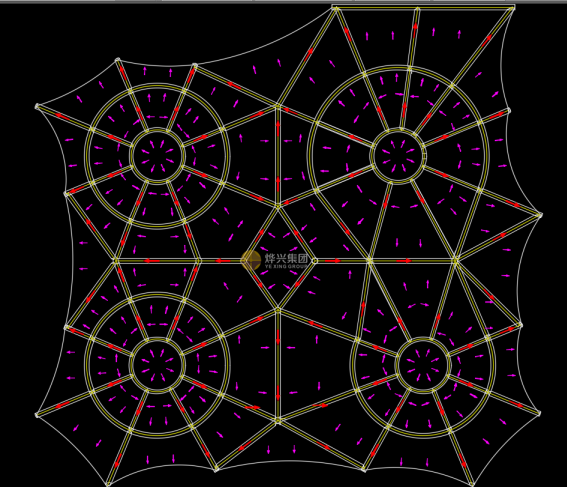The image size is (567, 487).
Task: Select the YE XING GROUP caption under the watermark
Action: click(286, 266)
